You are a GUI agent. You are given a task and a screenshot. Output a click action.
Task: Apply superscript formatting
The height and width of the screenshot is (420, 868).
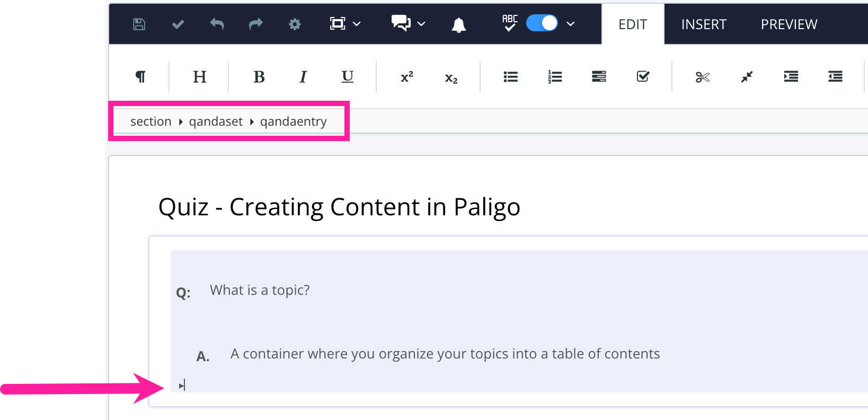click(x=407, y=77)
